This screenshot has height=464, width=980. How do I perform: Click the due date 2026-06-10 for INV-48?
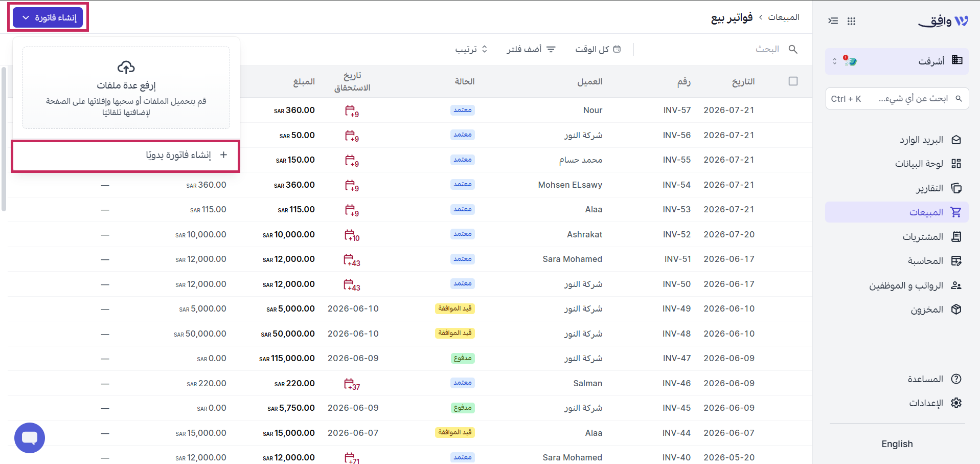pyautogui.click(x=353, y=334)
